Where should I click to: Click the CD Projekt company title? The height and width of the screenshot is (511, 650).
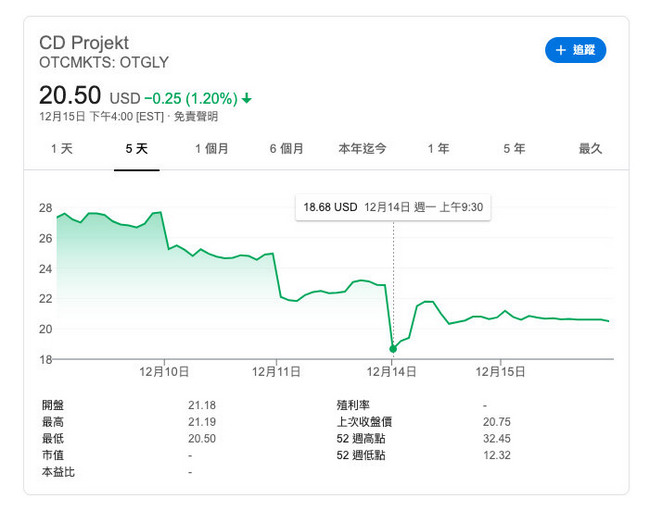[x=84, y=43]
